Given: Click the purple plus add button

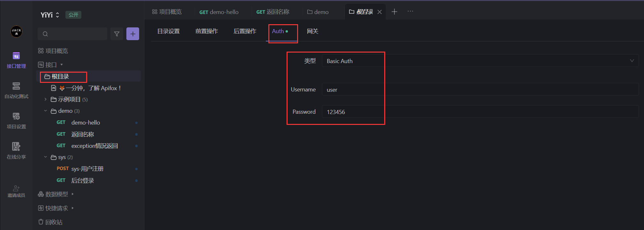Looking at the screenshot, I should 133,34.
